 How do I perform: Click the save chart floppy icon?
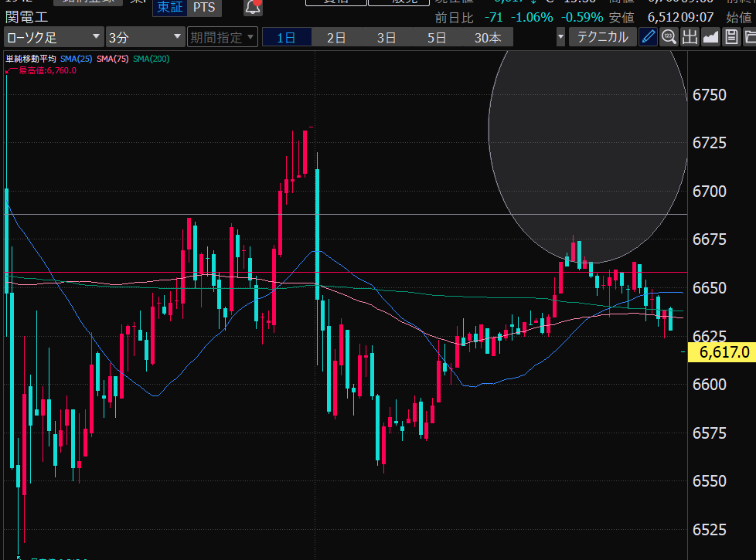point(730,37)
